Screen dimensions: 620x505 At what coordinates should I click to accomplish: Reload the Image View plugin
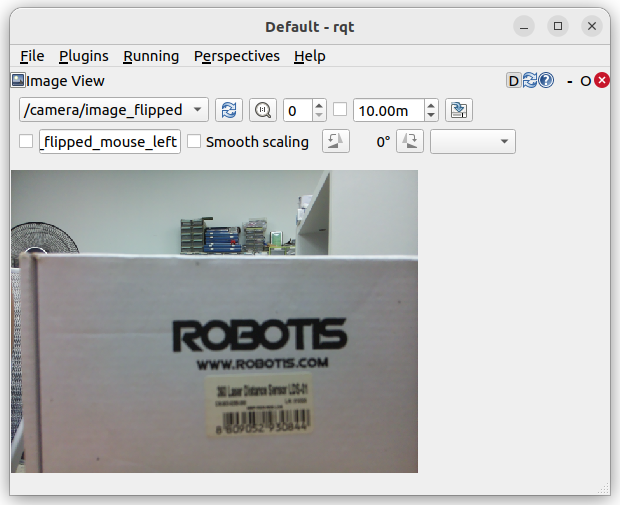pyautogui.click(x=530, y=80)
